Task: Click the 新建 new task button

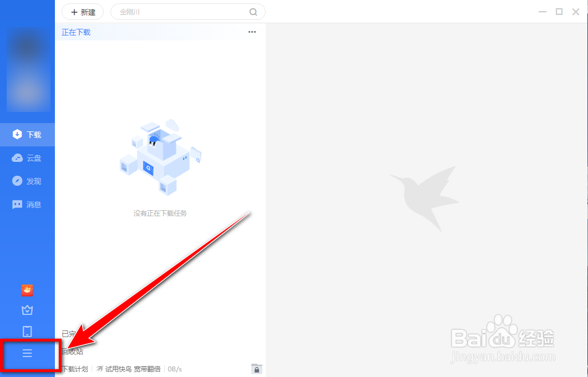Action: pyautogui.click(x=83, y=12)
